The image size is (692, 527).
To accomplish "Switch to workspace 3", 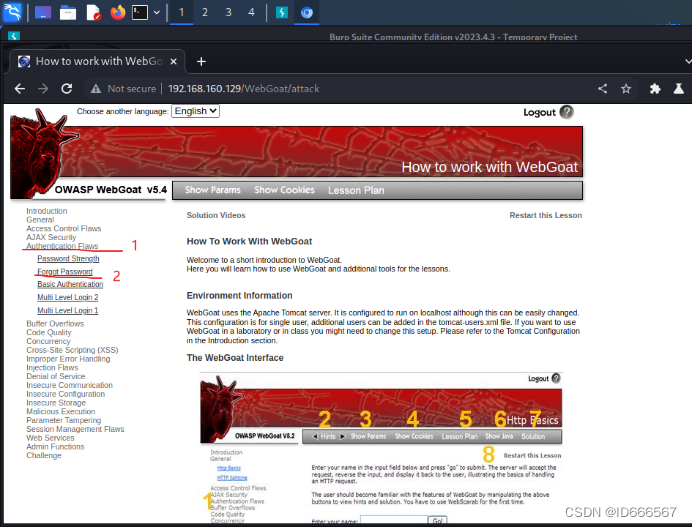I will tap(228, 12).
